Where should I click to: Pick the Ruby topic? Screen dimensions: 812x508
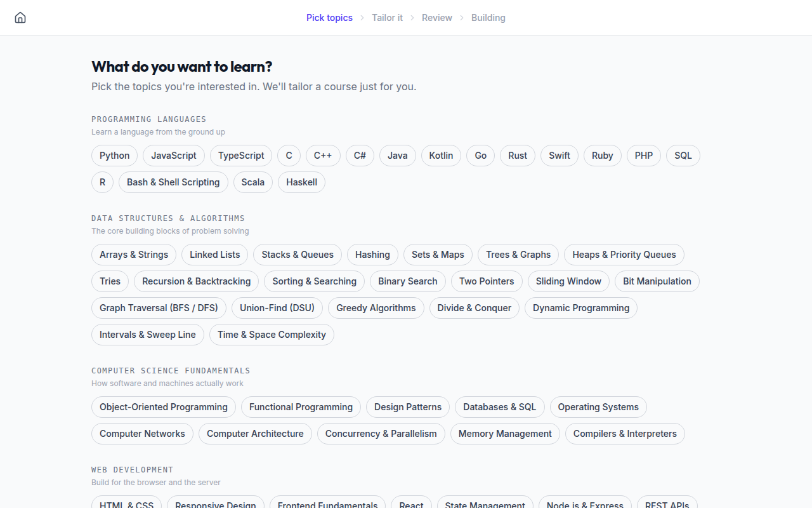(603, 156)
